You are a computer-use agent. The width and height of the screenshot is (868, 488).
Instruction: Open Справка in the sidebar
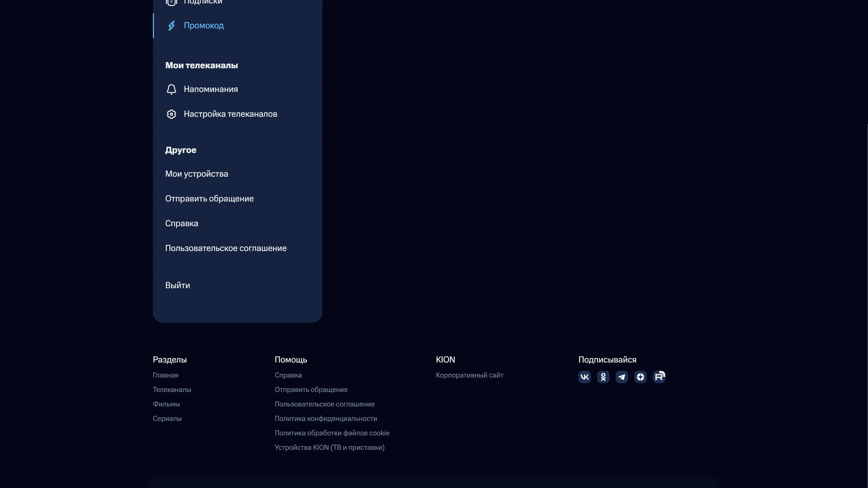click(x=182, y=223)
